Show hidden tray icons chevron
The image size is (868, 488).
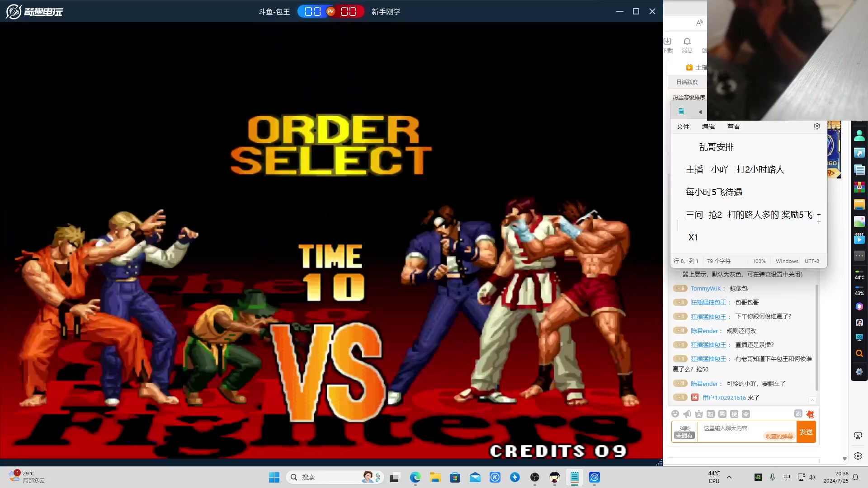(729, 477)
